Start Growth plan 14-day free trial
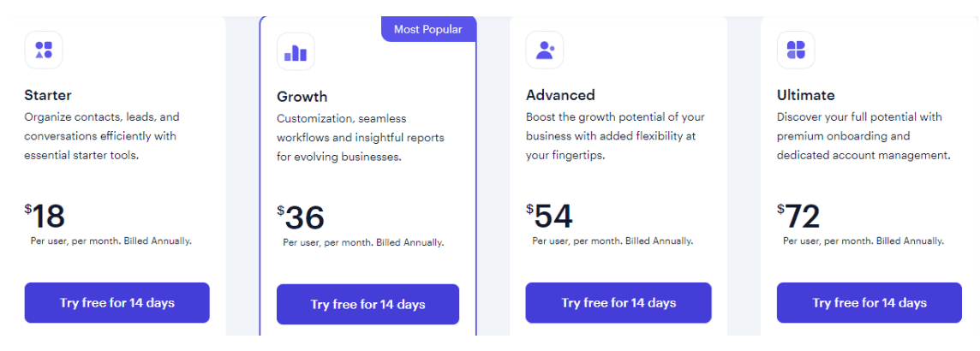 pyautogui.click(x=367, y=304)
